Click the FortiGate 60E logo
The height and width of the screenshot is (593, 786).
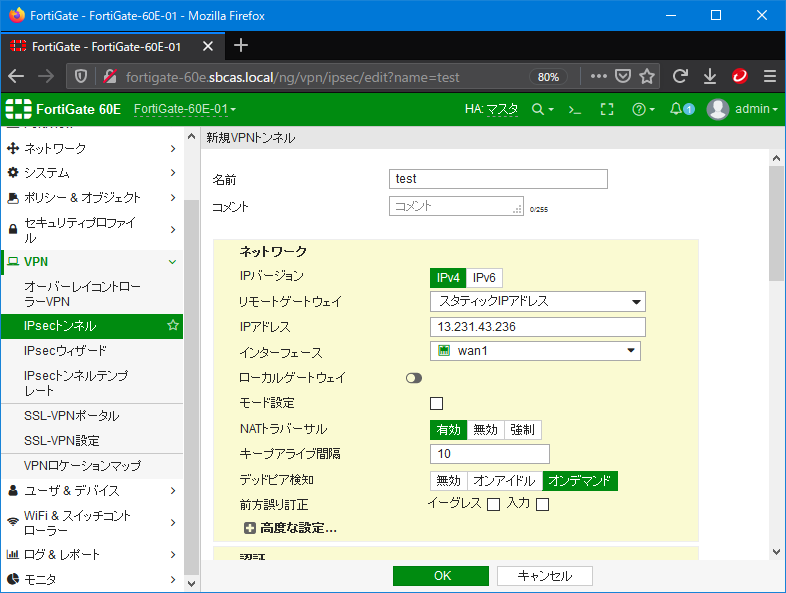[x=63, y=109]
